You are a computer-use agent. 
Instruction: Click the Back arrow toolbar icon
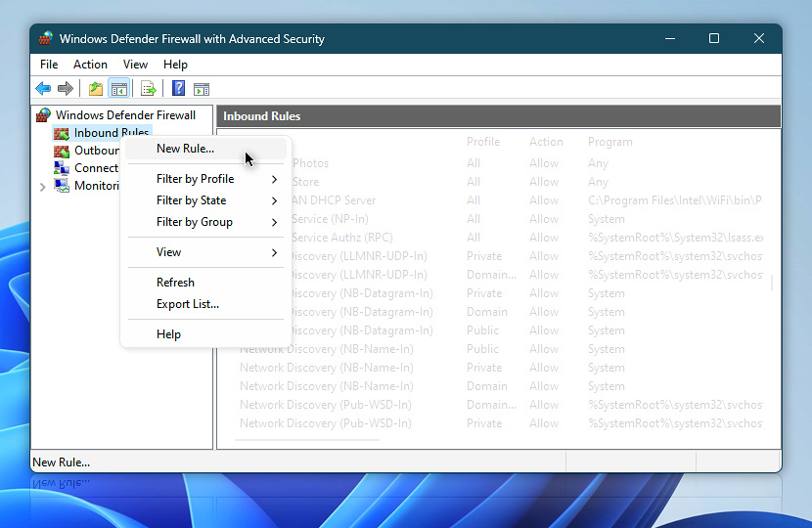pyautogui.click(x=43, y=89)
